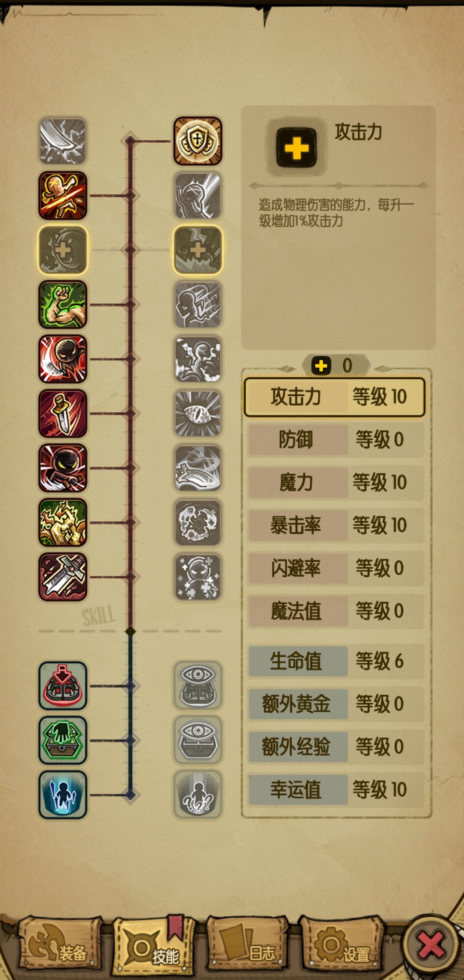Open the 设置 settings tab

point(342,944)
